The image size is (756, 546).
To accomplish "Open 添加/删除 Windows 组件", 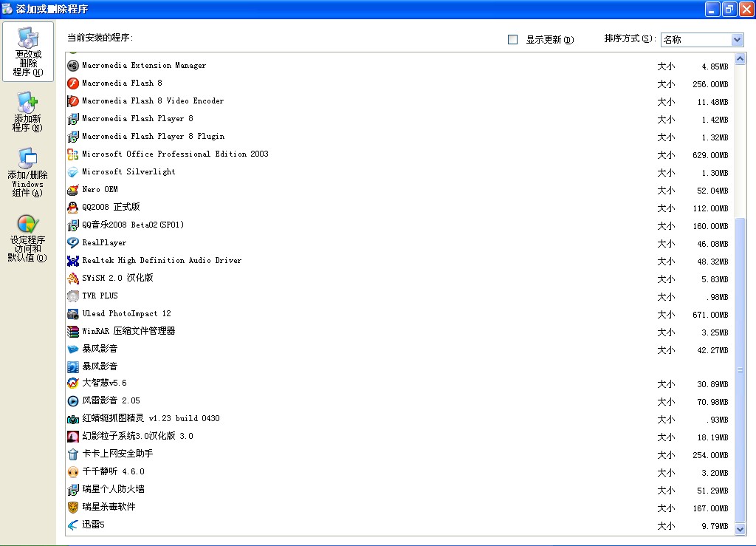I will (27, 172).
